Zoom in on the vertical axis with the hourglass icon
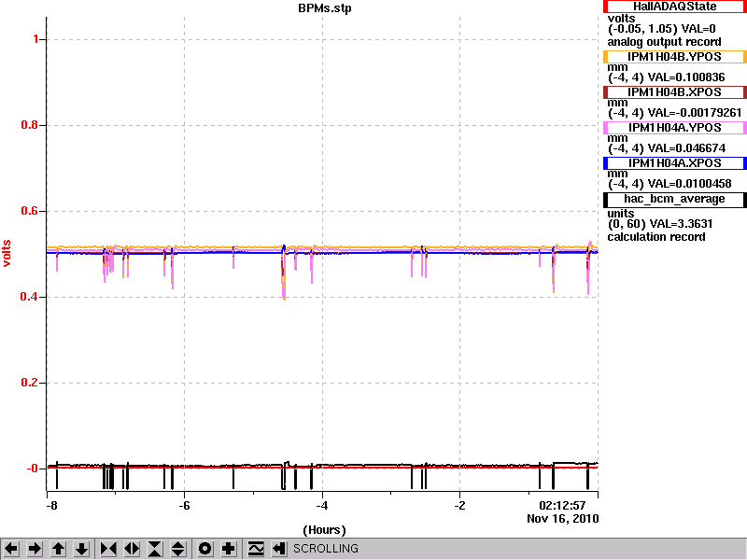747x560 pixels. (x=155, y=549)
